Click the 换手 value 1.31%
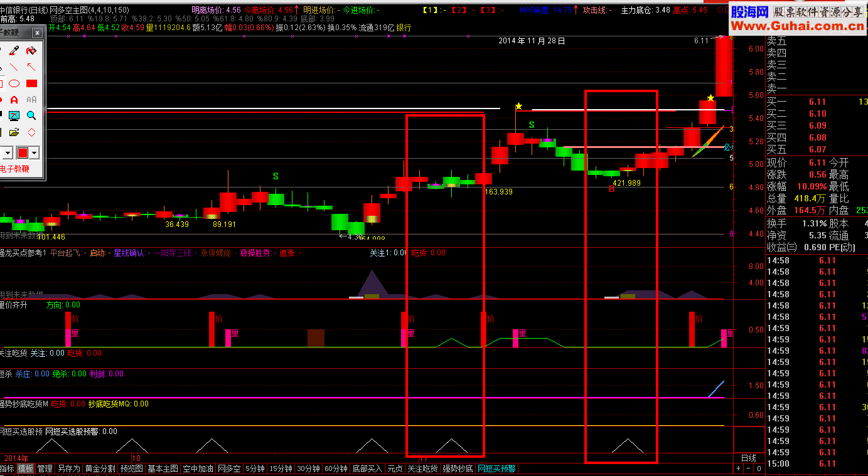The height and width of the screenshot is (476, 868). click(814, 223)
